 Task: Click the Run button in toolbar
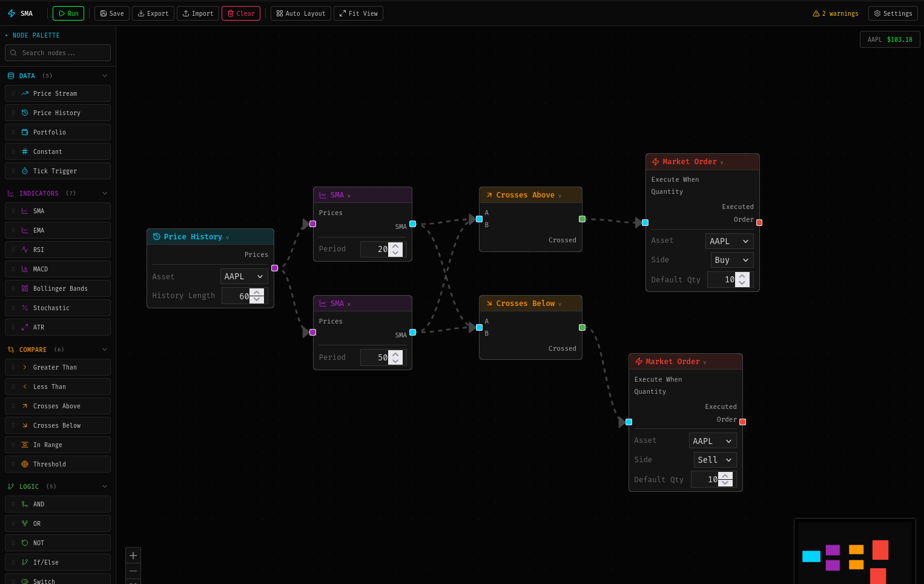[68, 13]
